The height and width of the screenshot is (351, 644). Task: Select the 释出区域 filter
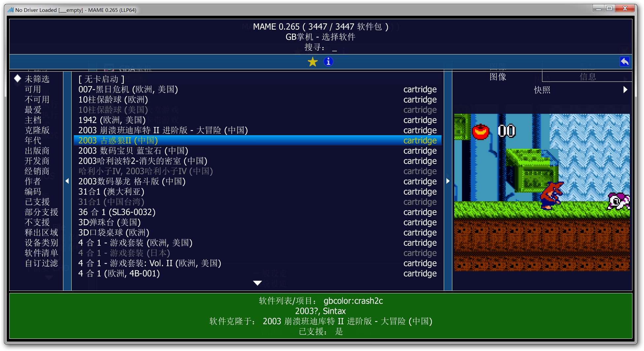pyautogui.click(x=41, y=233)
